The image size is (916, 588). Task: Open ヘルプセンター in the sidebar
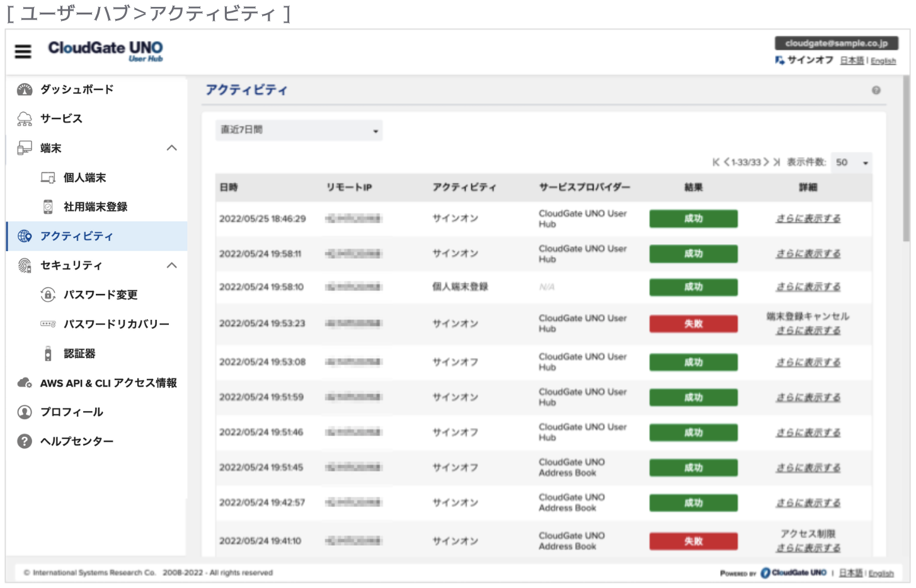[x=77, y=441]
